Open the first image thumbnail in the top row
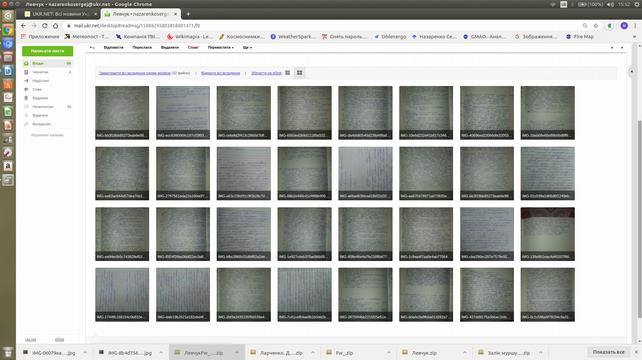642x360 pixels. tap(122, 113)
